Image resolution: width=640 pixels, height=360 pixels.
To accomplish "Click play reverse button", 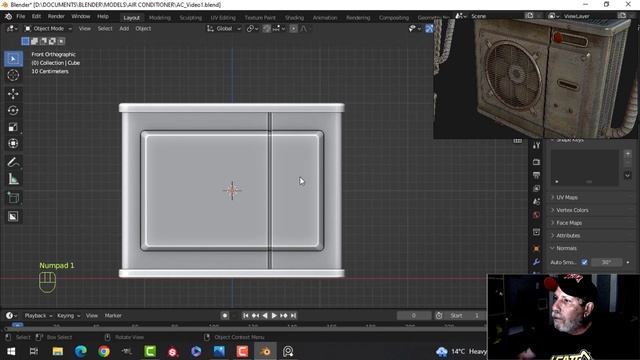I will (265, 316).
